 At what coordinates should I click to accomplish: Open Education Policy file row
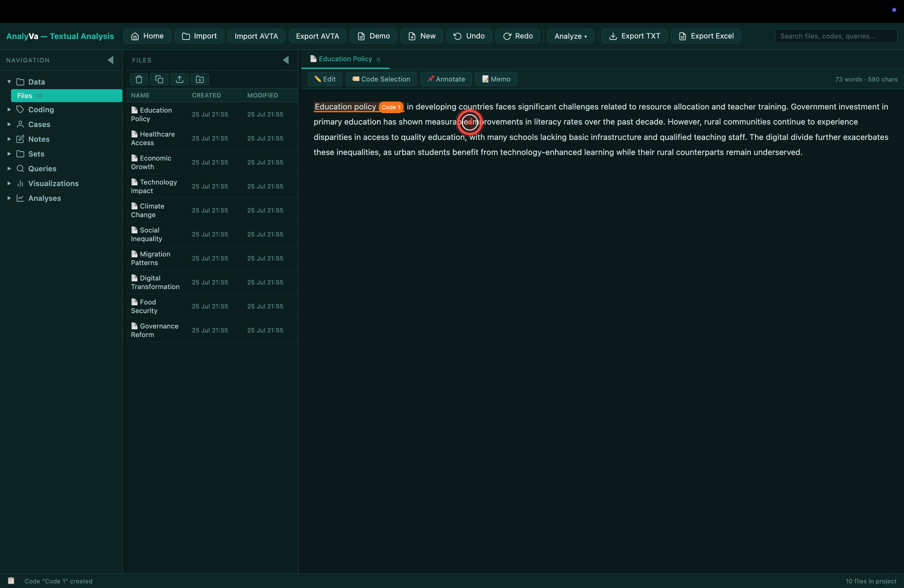(x=212, y=114)
